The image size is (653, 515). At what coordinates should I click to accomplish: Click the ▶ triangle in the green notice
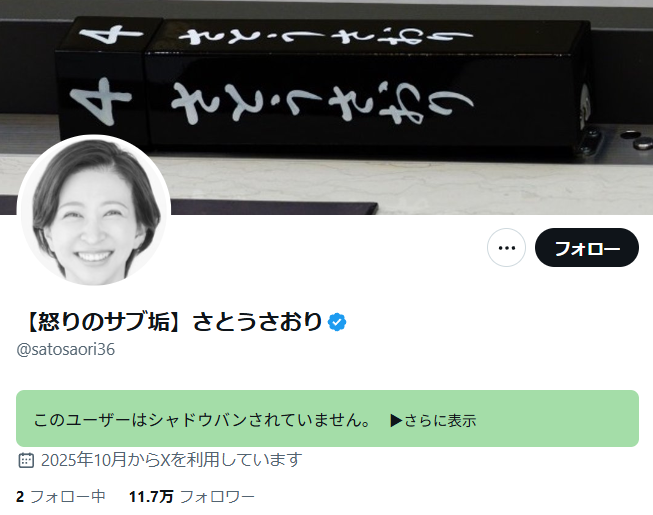click(396, 420)
